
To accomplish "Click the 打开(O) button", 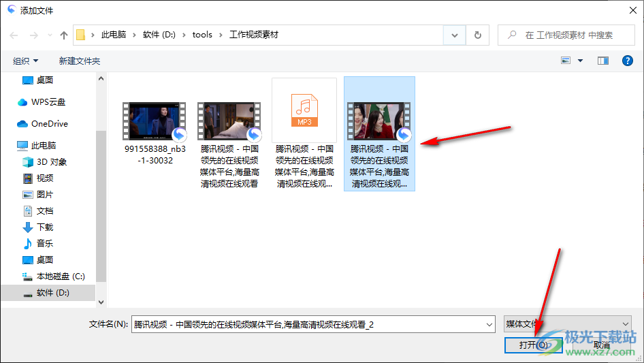I will [534, 345].
